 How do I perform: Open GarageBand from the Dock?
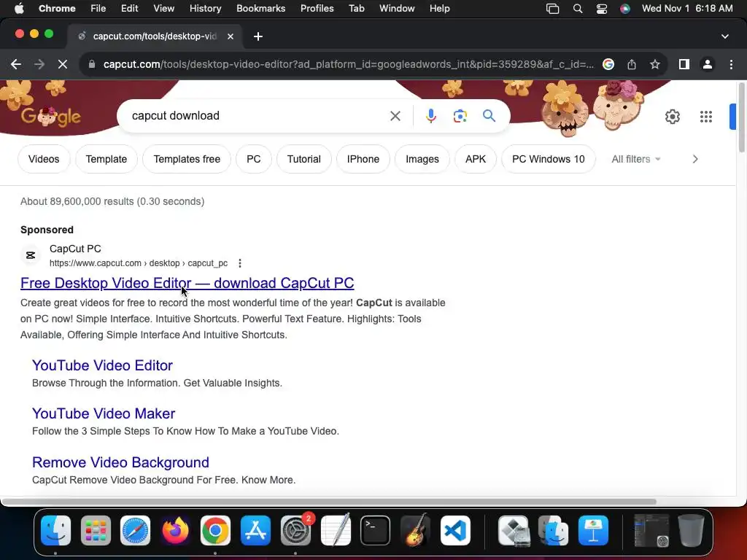415,531
